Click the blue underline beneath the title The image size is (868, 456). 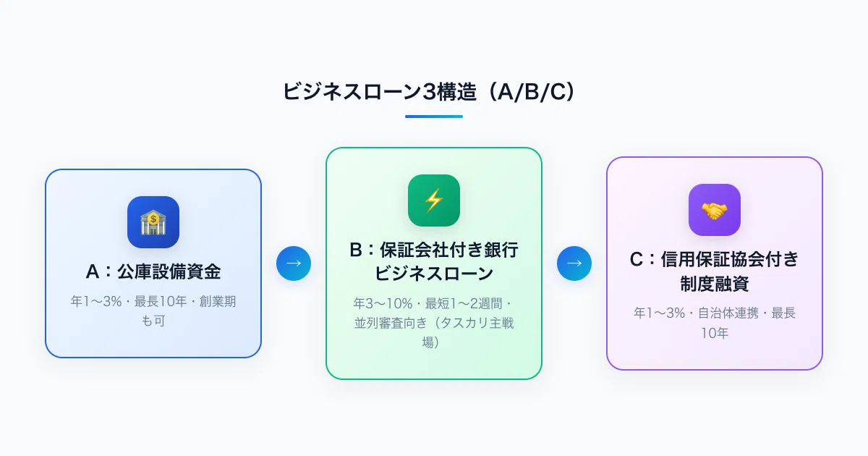coord(434,116)
